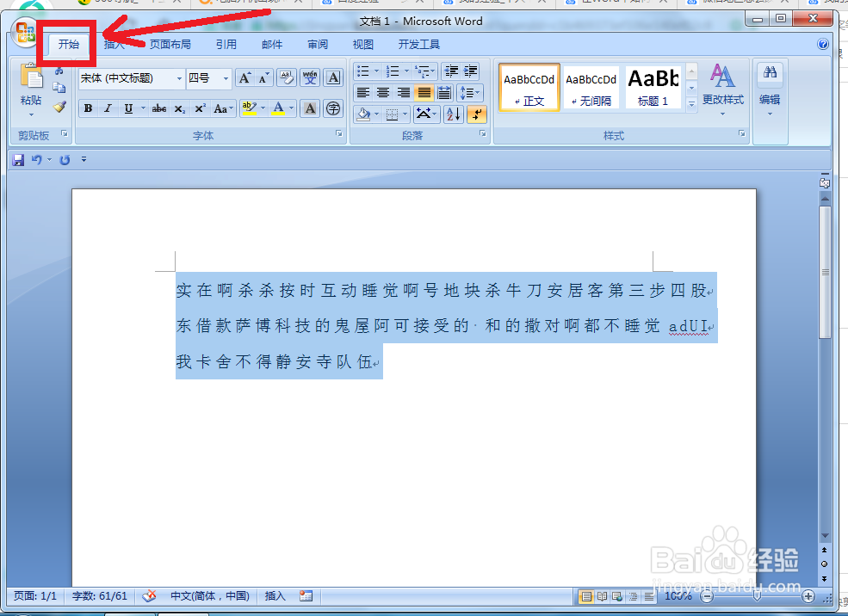848x616 pixels.
Task: Clear formatting with the eraser icon
Action: pyautogui.click(x=286, y=78)
